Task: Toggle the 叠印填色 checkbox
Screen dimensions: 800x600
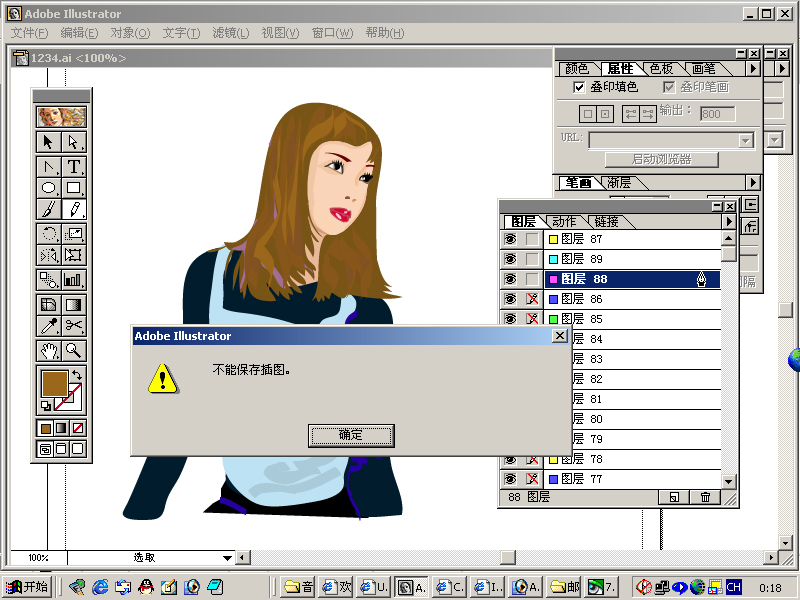Action: [x=579, y=87]
